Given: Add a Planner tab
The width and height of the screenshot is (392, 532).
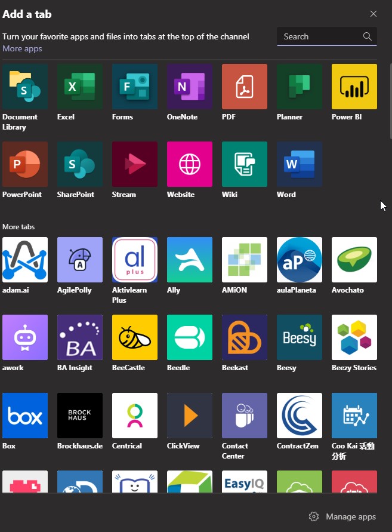Looking at the screenshot, I should point(300,87).
